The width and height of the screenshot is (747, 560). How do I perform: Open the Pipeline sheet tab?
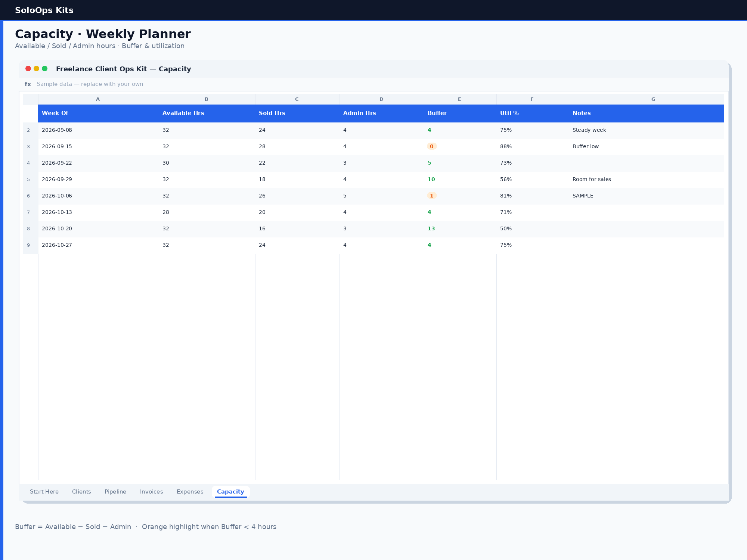click(x=115, y=492)
